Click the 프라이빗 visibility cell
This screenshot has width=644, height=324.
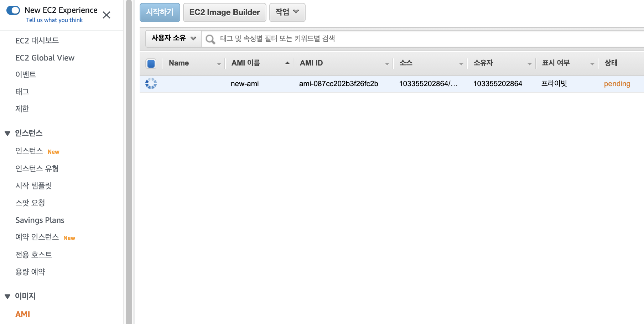pos(554,84)
